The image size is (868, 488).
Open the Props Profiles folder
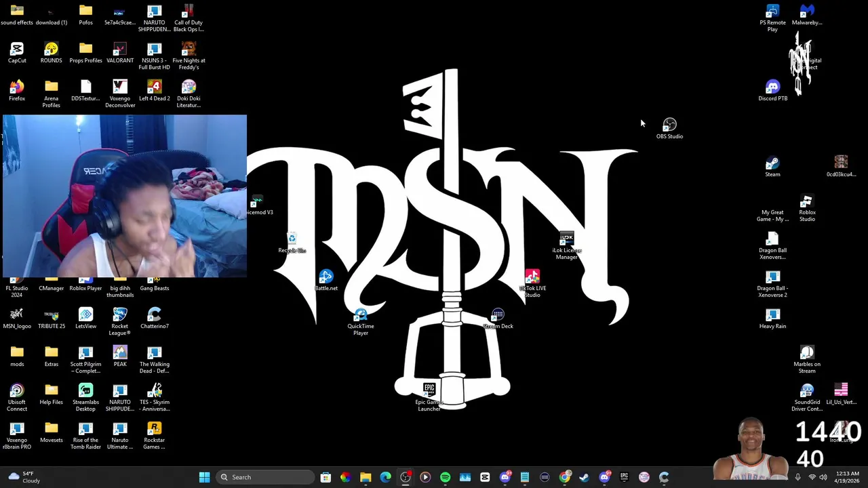(85, 52)
